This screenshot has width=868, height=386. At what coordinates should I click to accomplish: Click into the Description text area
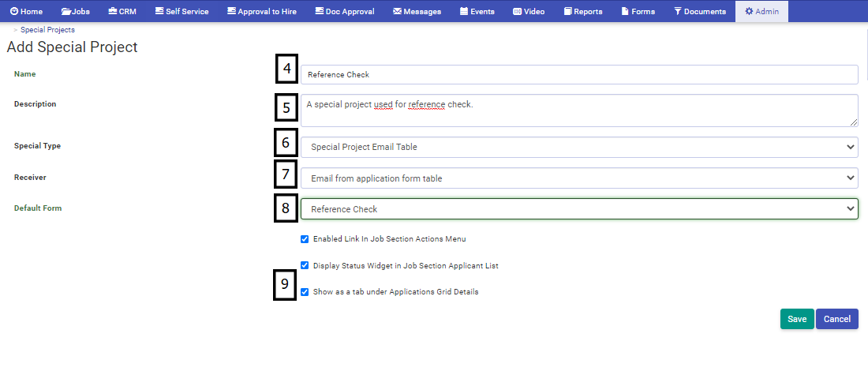point(579,111)
